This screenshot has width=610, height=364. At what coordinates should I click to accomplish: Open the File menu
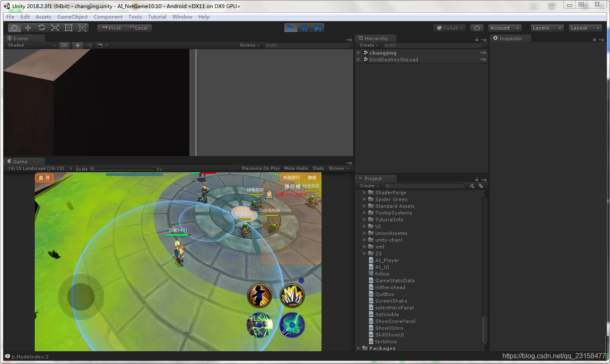[10, 17]
